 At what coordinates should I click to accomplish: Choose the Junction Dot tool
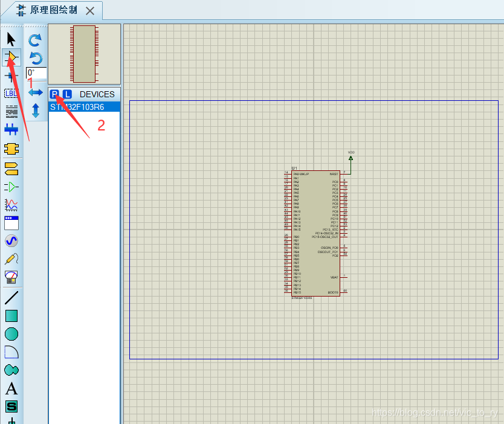click(11, 76)
